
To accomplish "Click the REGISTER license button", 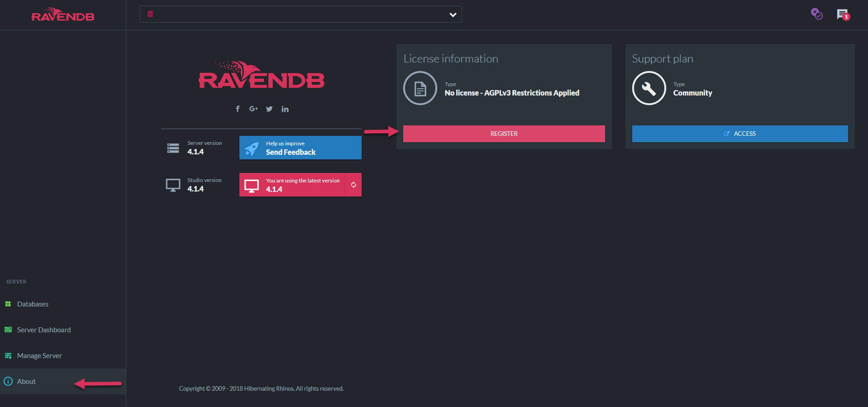I will [x=504, y=134].
